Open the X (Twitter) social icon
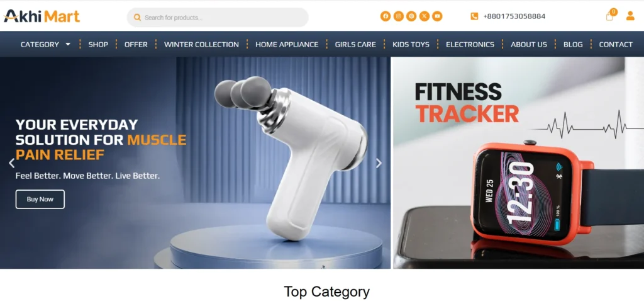Viewport: 644px width, 301px height. (x=425, y=16)
